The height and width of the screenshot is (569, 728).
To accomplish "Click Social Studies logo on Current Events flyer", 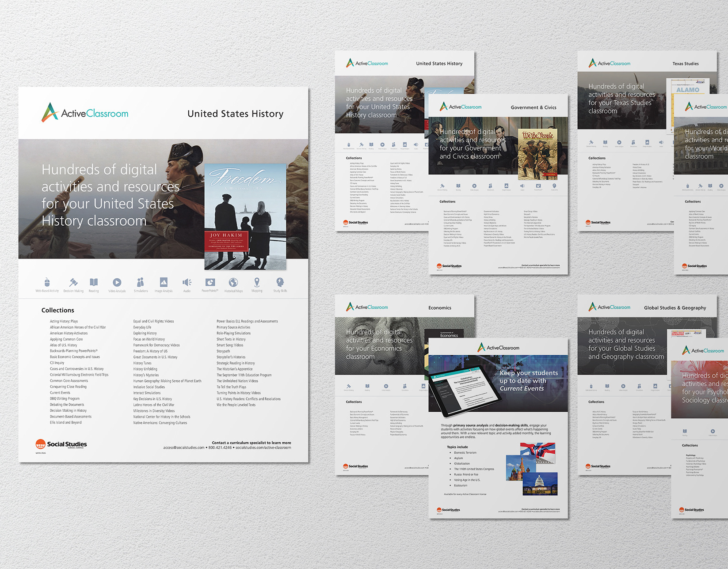I will click(x=449, y=510).
